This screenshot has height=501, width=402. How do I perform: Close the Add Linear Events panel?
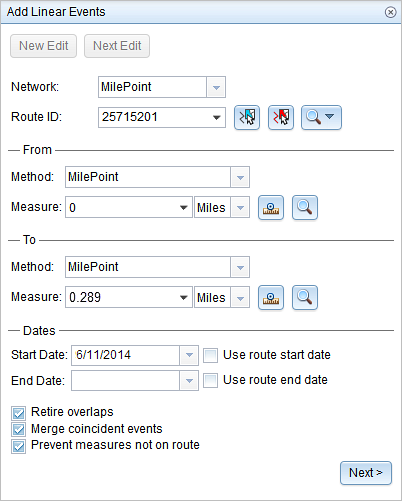point(390,12)
